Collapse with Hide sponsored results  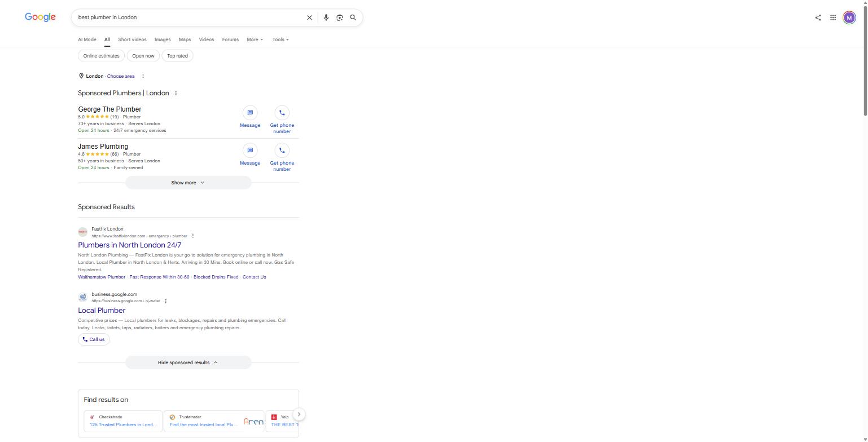click(x=188, y=363)
